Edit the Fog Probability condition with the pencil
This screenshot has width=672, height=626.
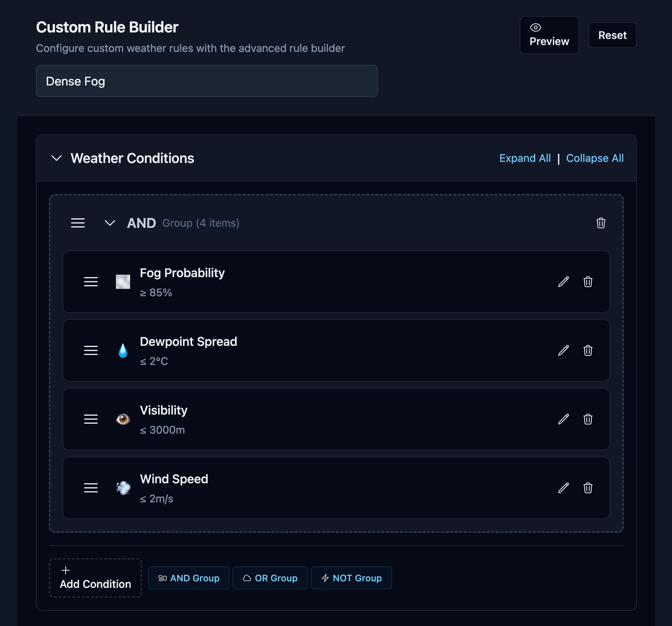(563, 282)
